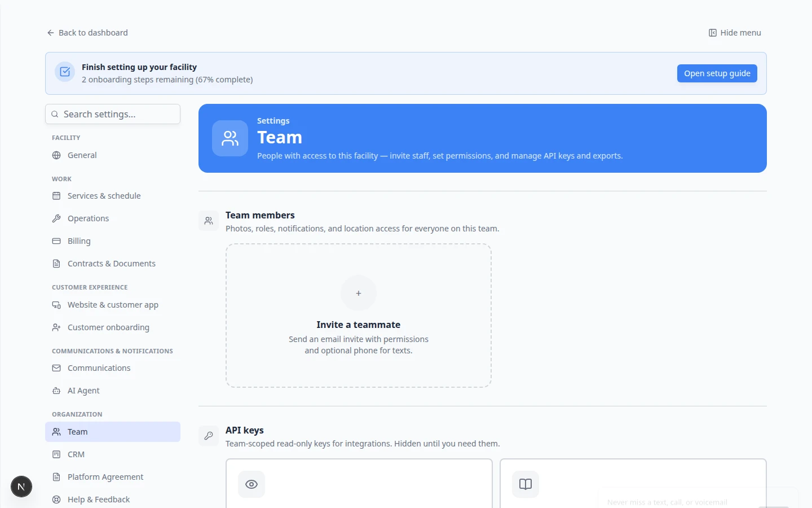Open Platform Agreement page
This screenshot has height=508, width=812.
(x=113, y=477)
